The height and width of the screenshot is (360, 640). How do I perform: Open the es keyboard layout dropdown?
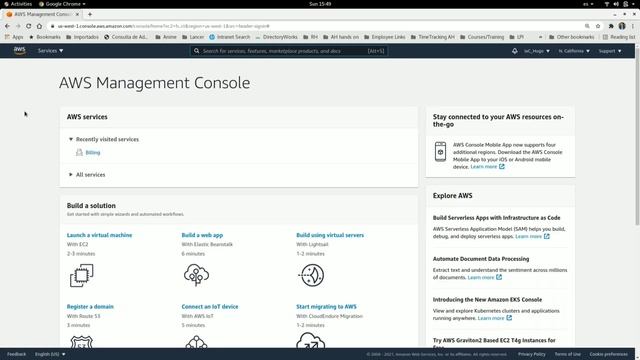588,4
